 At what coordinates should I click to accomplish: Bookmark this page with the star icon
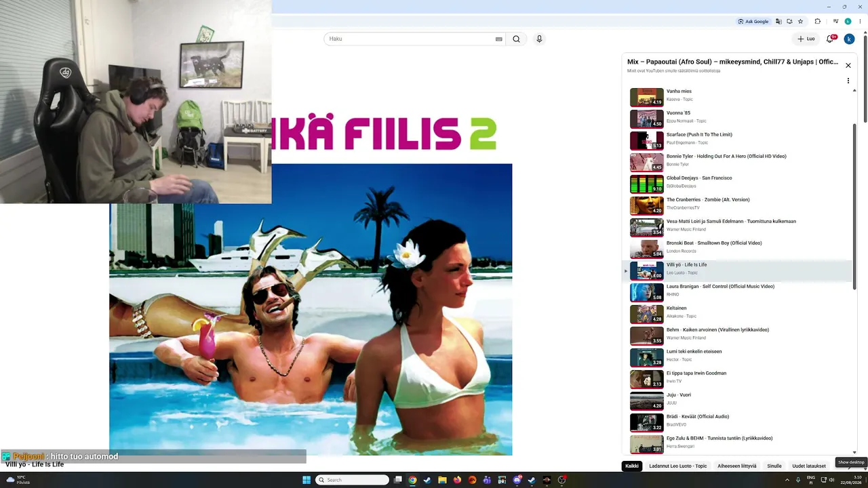click(800, 22)
